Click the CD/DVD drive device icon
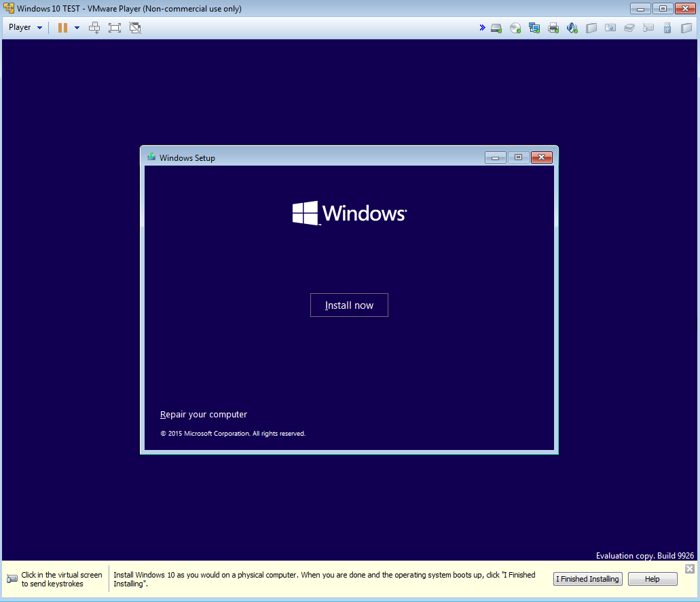 [515, 28]
